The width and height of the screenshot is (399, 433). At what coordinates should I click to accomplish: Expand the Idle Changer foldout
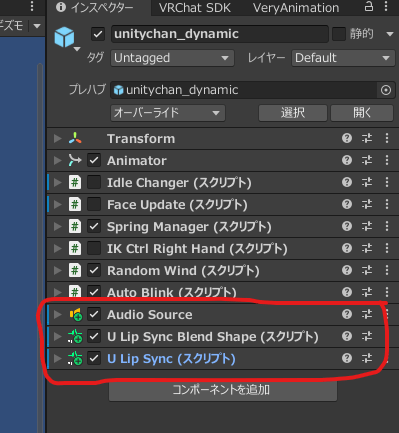(58, 182)
